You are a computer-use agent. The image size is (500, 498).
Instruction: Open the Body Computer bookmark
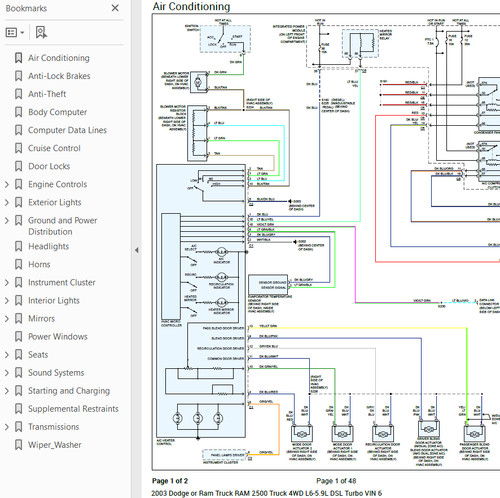tap(57, 112)
